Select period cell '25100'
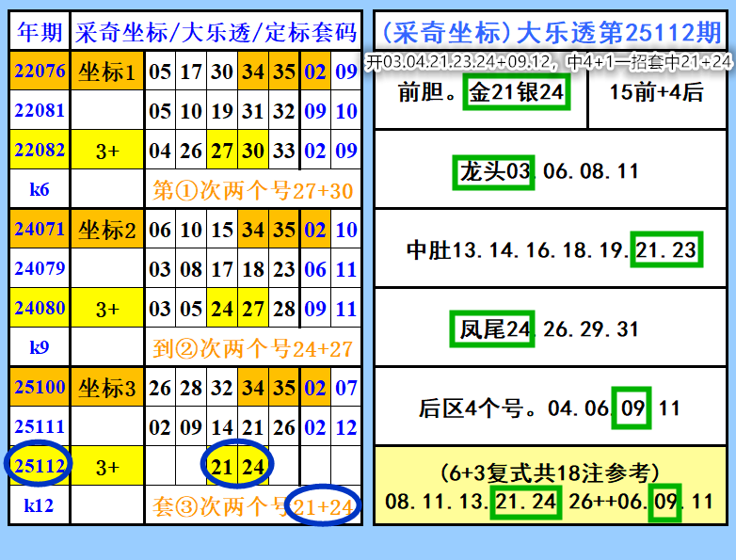Image resolution: width=736 pixels, height=560 pixels. pyautogui.click(x=40, y=387)
